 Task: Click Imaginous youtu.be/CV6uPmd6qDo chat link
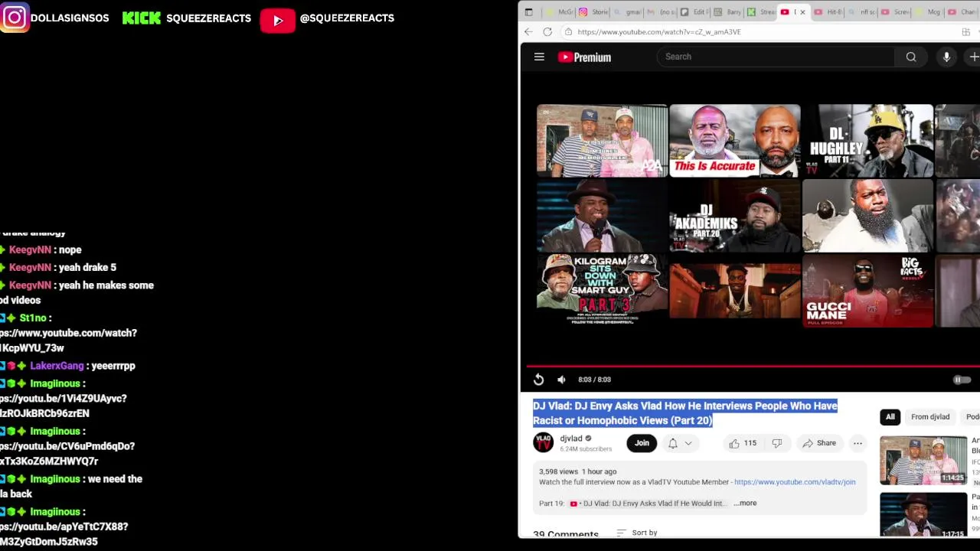67,454
